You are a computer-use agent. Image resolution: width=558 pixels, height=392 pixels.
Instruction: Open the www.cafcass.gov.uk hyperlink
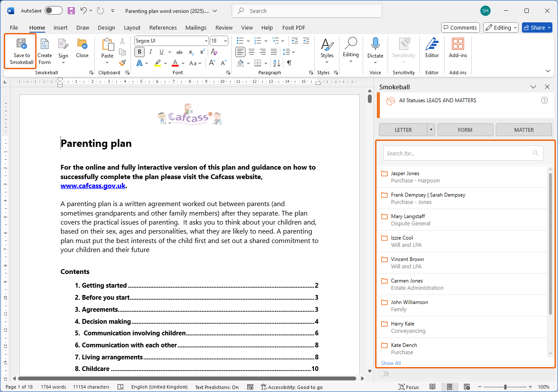(93, 186)
